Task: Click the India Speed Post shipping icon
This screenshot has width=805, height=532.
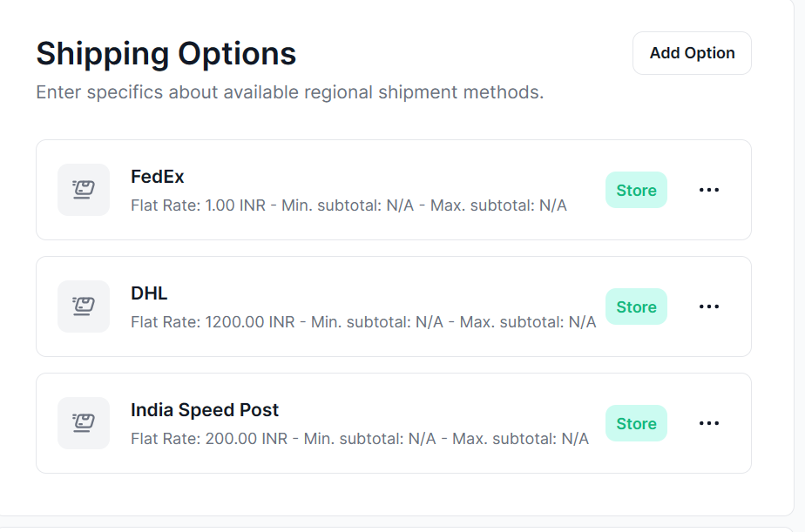Action: pyautogui.click(x=84, y=423)
